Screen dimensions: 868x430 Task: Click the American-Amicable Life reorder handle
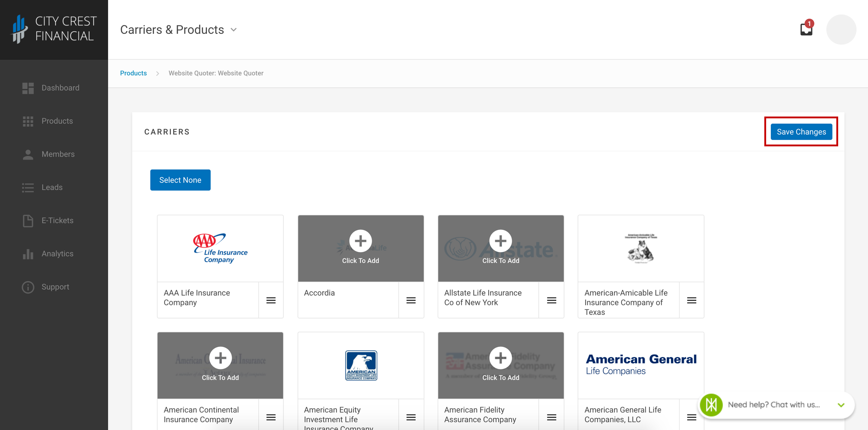click(x=691, y=300)
